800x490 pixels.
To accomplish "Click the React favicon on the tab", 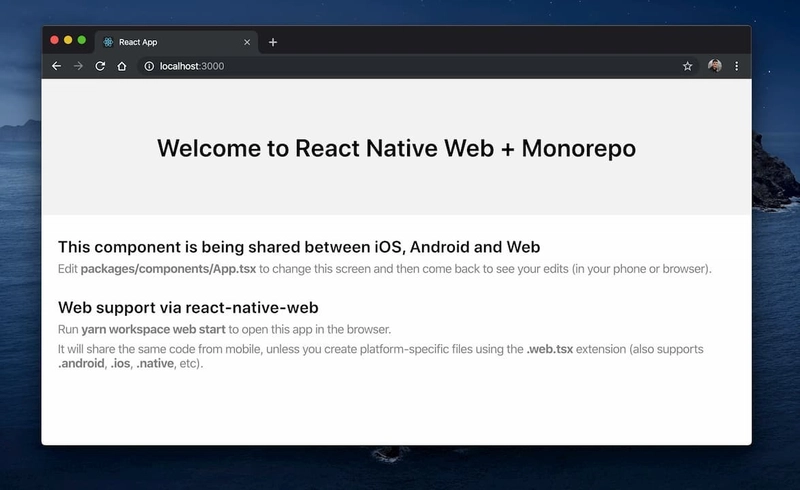I will [108, 42].
